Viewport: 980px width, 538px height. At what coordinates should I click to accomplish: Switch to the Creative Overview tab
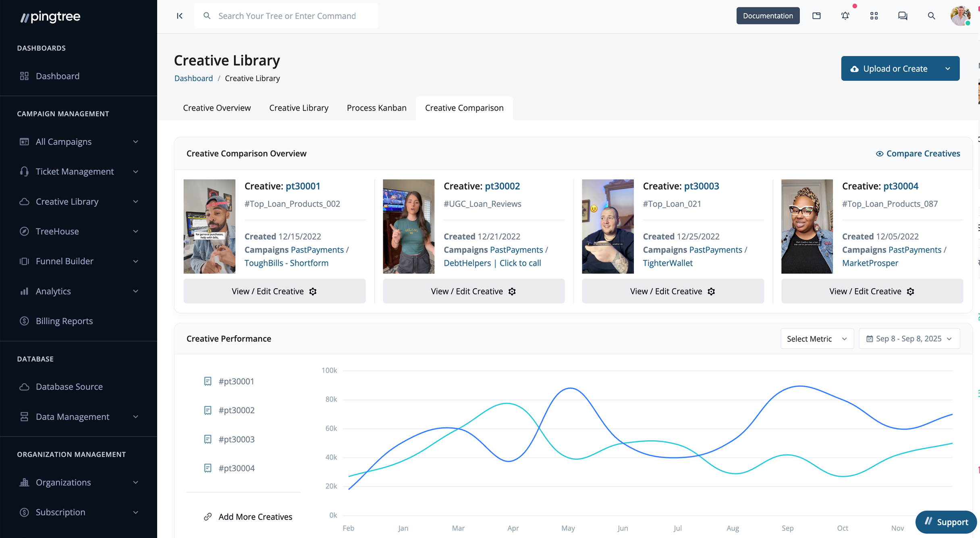tap(217, 108)
